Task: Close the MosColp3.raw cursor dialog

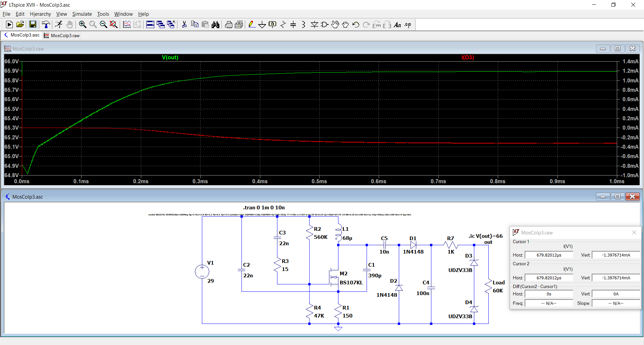Action: click(x=634, y=232)
